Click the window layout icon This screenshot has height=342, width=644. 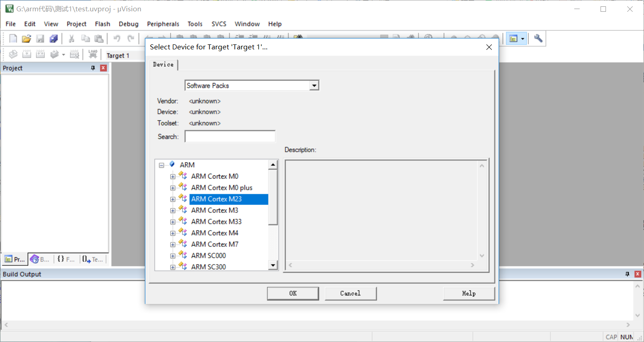click(513, 39)
